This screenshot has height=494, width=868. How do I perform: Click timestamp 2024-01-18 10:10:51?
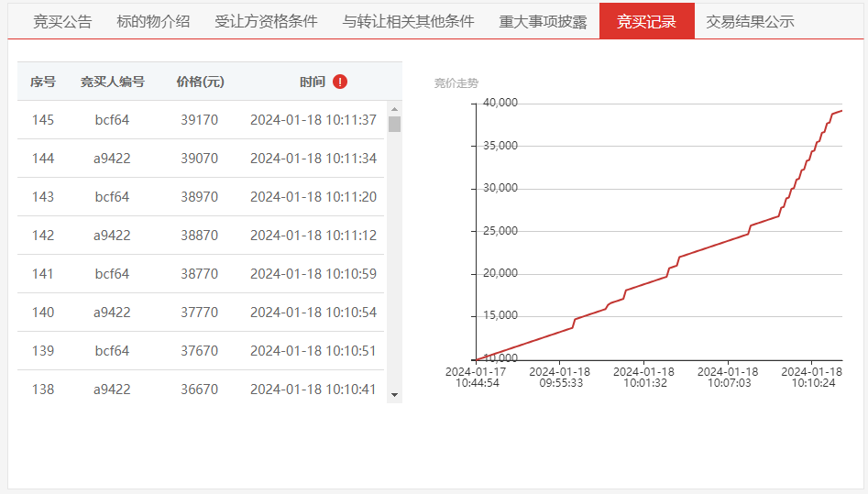(x=313, y=351)
